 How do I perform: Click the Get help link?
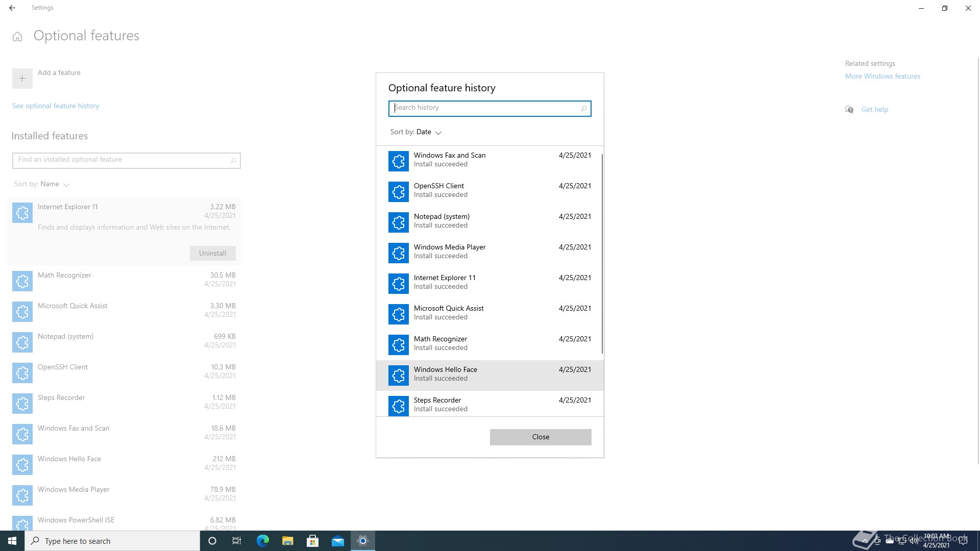(874, 110)
